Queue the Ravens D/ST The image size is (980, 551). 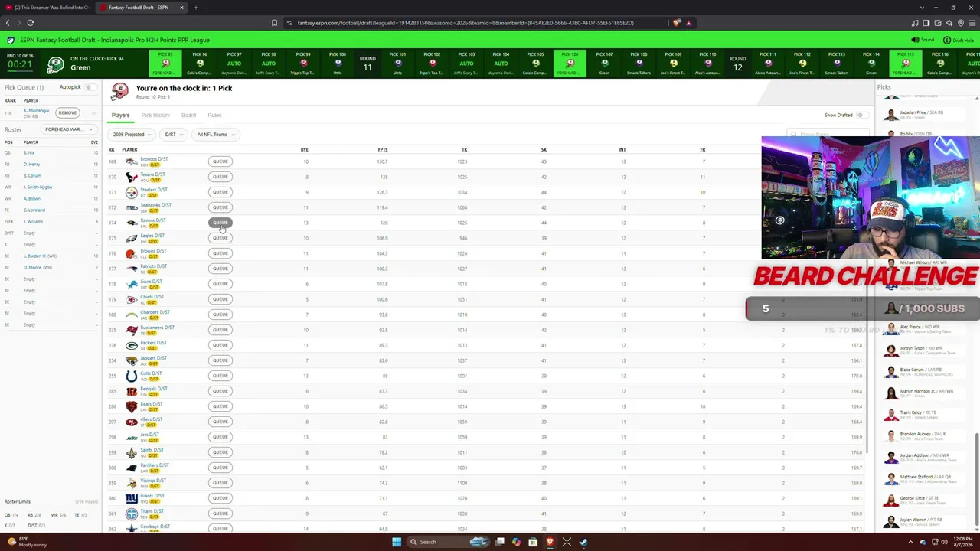(x=220, y=223)
